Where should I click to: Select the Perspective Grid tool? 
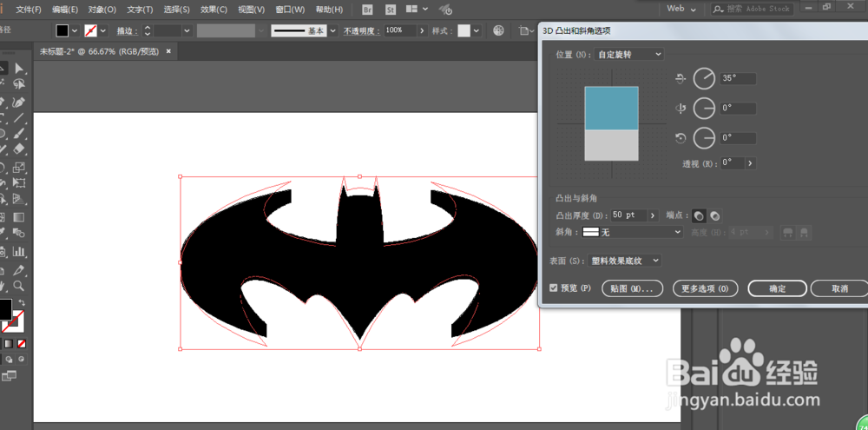click(x=19, y=200)
